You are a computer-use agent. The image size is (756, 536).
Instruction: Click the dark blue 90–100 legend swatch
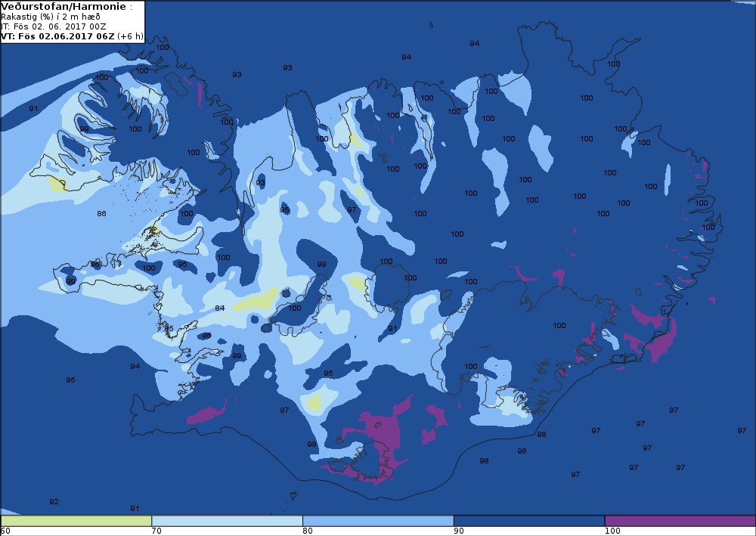pos(529,521)
